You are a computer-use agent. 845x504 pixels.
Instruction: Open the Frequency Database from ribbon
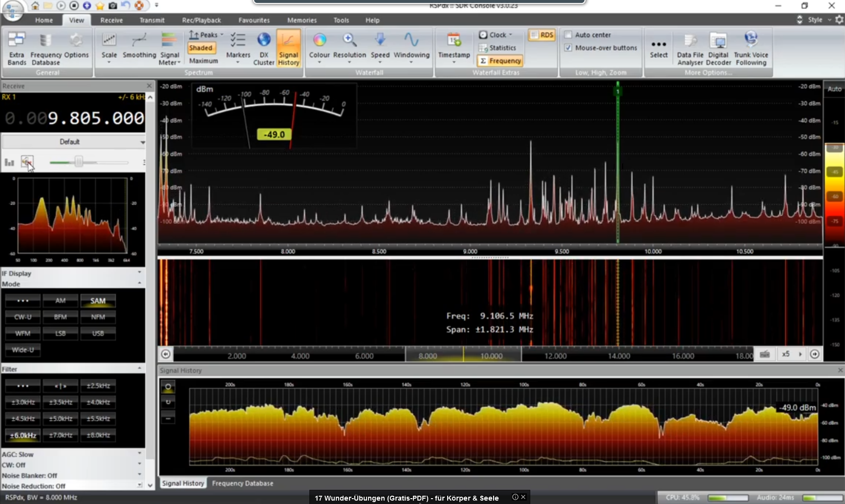tap(45, 49)
